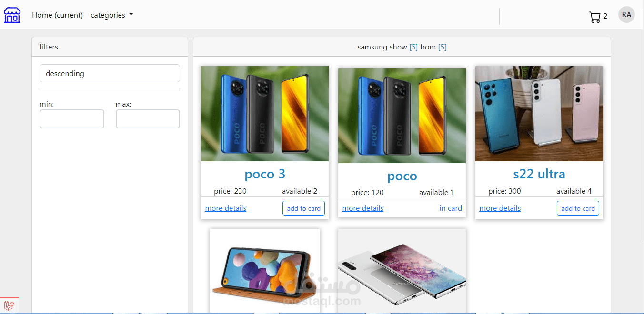Open the RA user avatar

[626, 15]
